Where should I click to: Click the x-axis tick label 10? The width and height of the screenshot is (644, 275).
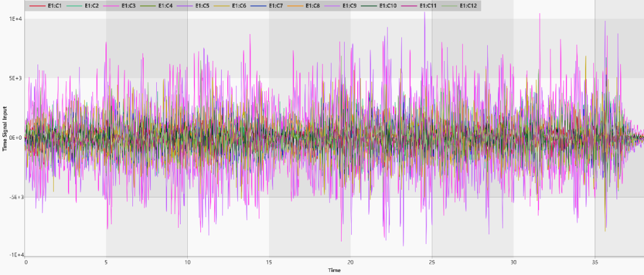(188, 262)
